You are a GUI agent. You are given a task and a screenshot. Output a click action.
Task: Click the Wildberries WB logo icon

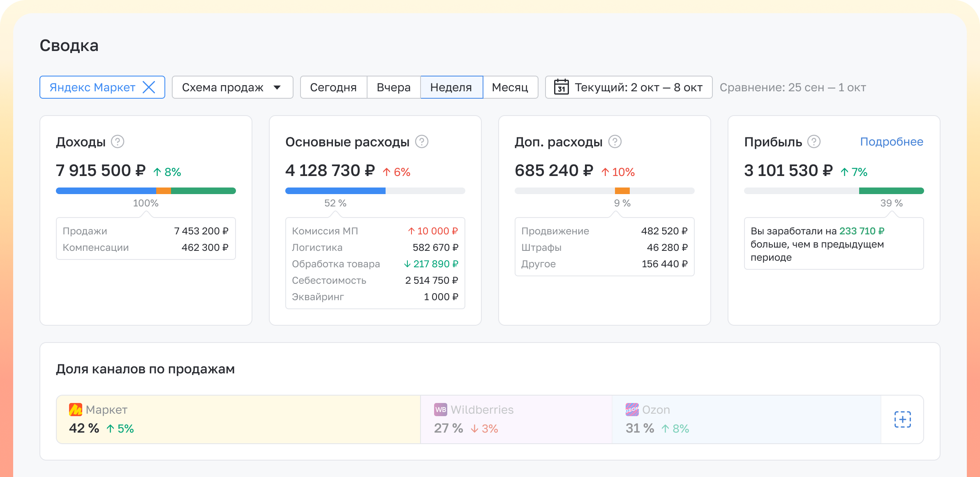[x=440, y=410]
